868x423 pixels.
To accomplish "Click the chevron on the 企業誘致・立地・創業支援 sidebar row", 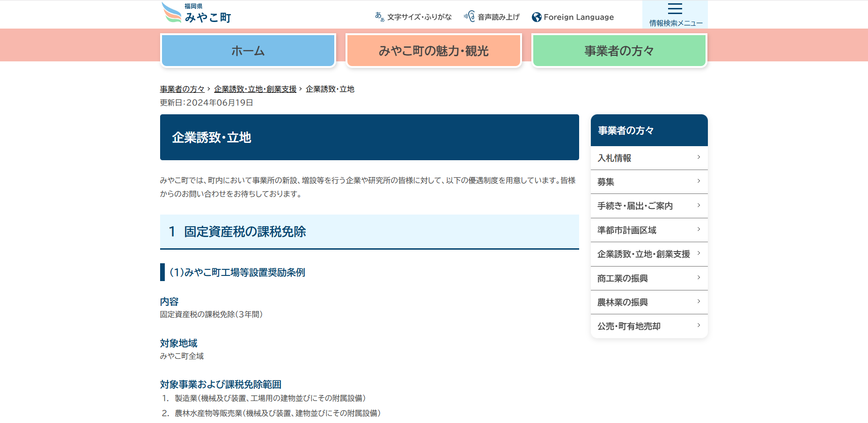I will click(x=699, y=253).
